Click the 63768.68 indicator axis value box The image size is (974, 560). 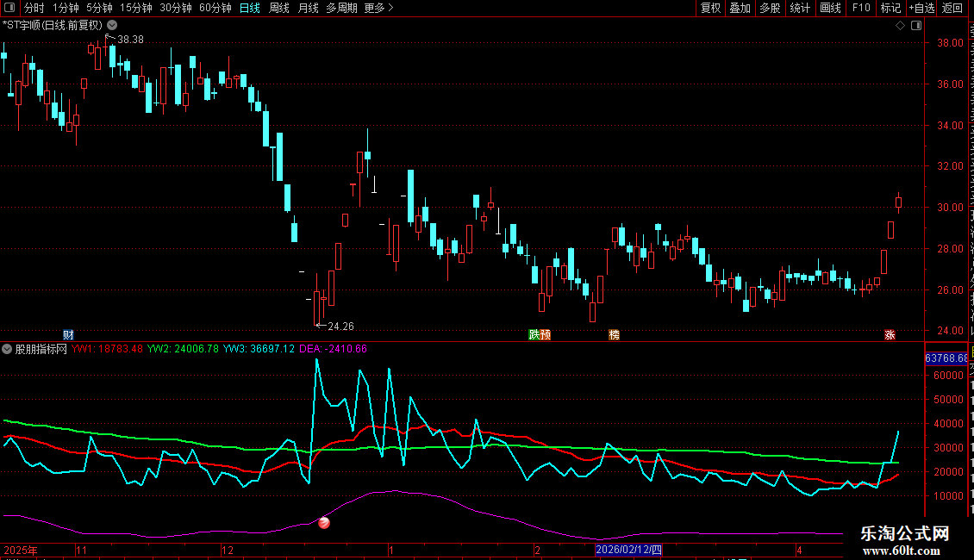pos(946,358)
